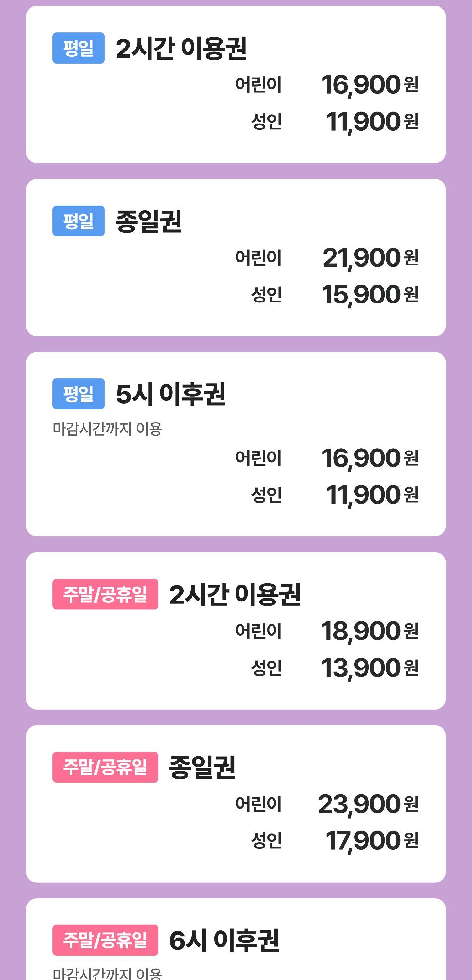The height and width of the screenshot is (980, 472).
Task: Click the 주말/공휴일 badge beside 2시간 이용권
Action: point(105,594)
